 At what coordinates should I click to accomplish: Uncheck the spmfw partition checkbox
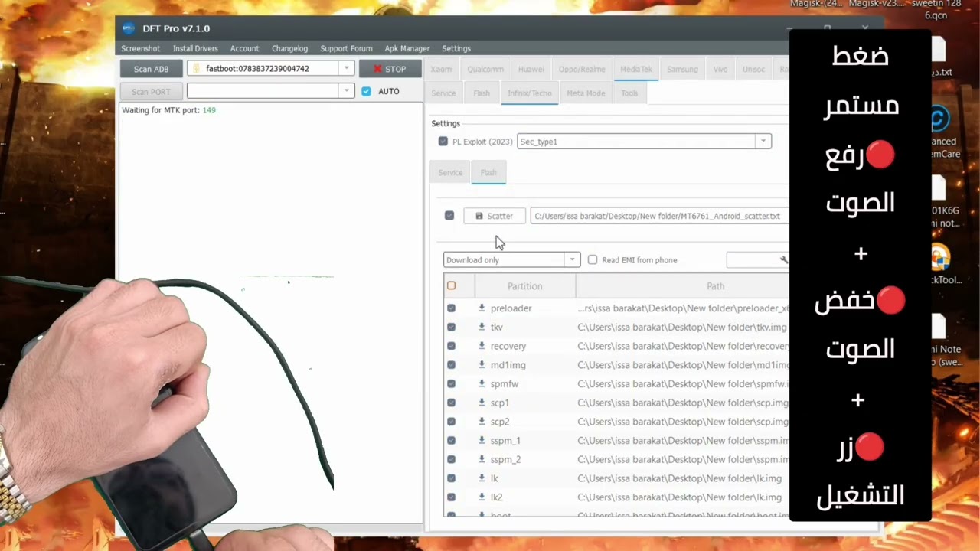coord(451,383)
